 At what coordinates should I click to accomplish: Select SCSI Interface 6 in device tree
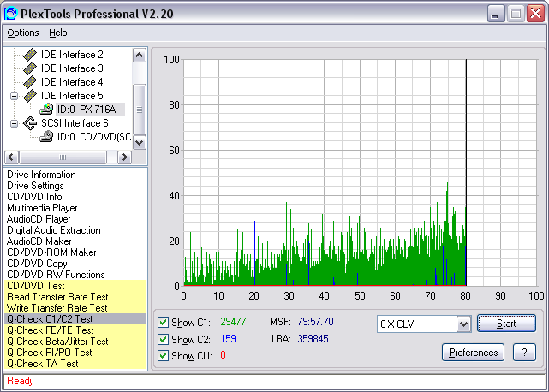coord(75,123)
